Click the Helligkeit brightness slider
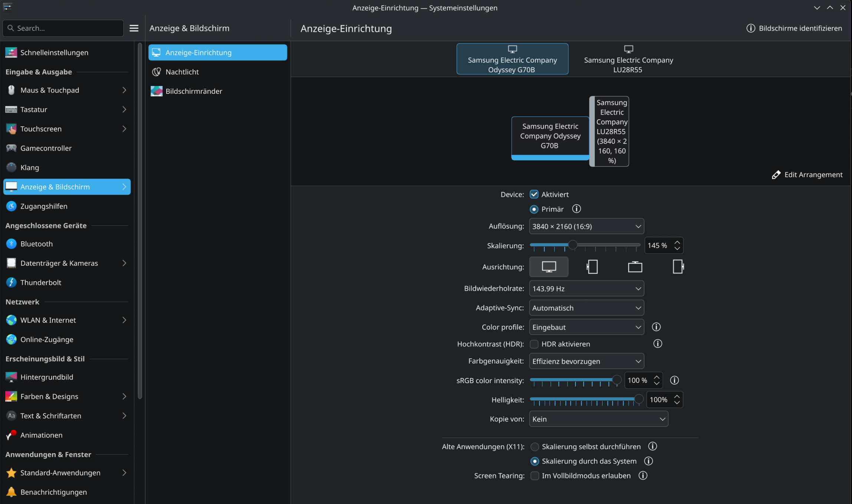This screenshot has width=852, height=504. (585, 399)
